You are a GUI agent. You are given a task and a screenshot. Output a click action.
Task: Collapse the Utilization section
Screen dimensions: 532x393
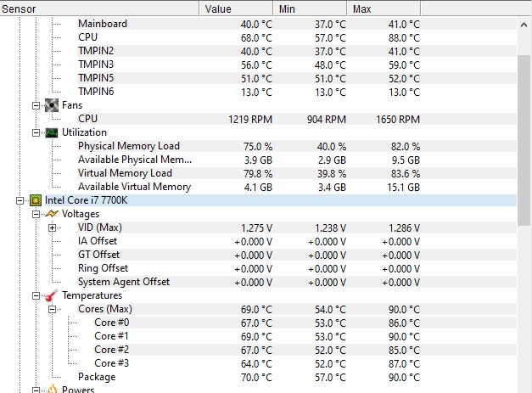36,132
